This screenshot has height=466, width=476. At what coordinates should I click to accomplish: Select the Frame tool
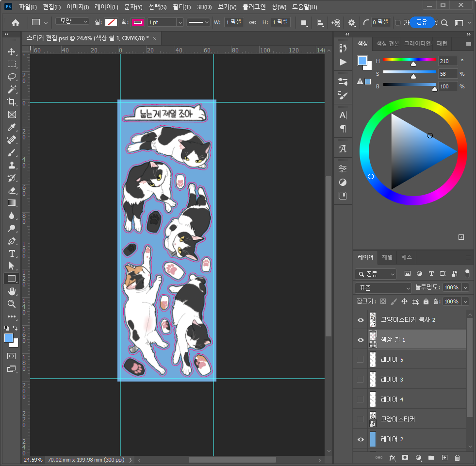point(12,115)
